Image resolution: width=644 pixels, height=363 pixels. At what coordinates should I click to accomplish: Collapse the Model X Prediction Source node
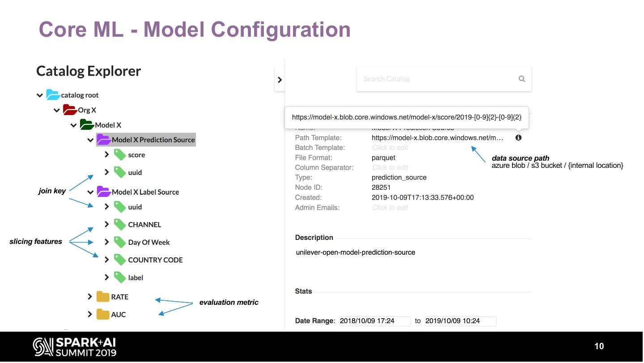pos(90,140)
